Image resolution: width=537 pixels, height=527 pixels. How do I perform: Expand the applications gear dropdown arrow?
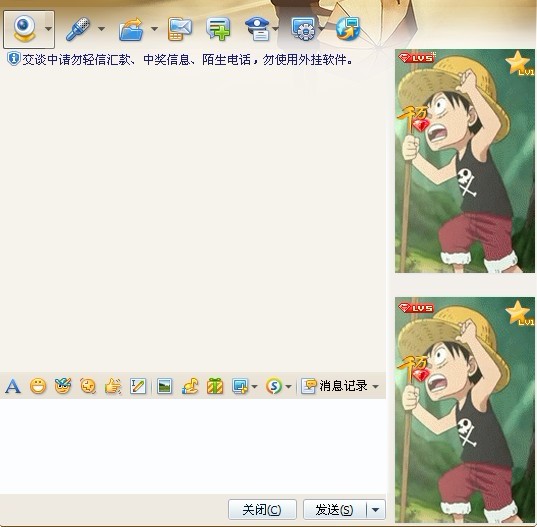click(321, 29)
